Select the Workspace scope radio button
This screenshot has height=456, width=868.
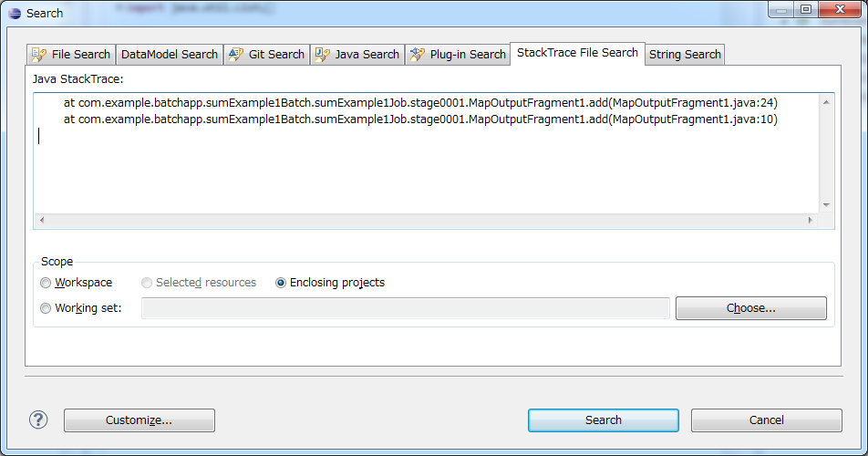46,283
